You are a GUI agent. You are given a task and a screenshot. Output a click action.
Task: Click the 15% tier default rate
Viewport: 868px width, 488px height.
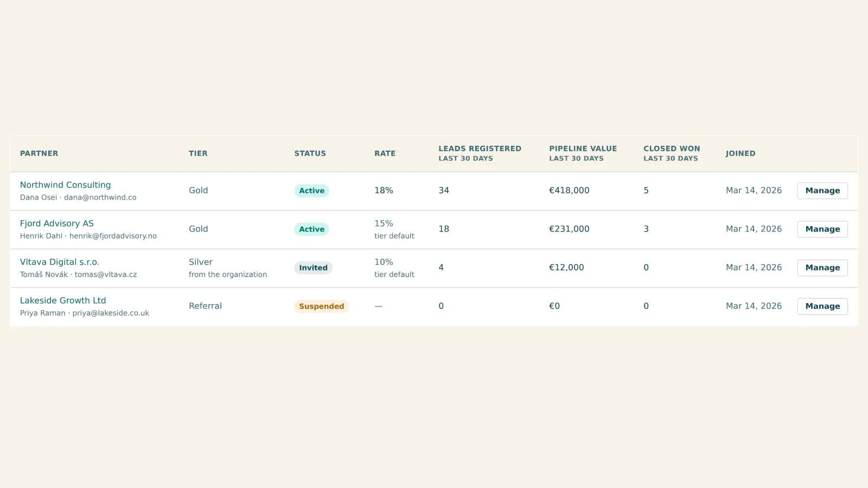coord(394,229)
